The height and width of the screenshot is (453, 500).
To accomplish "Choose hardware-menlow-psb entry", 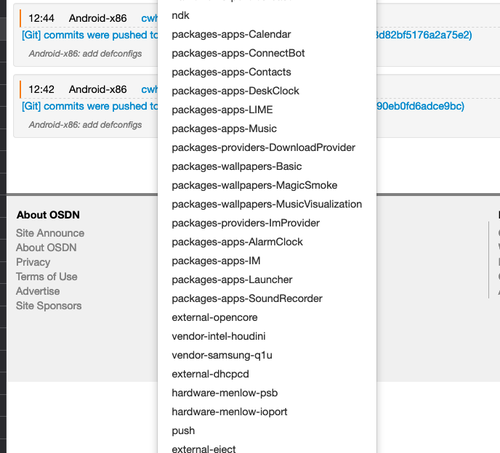I will 267,393.
